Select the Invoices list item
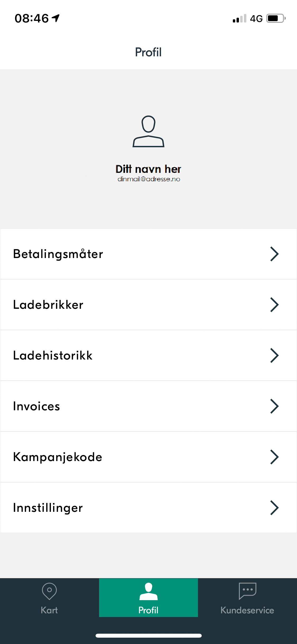 tap(37, 406)
